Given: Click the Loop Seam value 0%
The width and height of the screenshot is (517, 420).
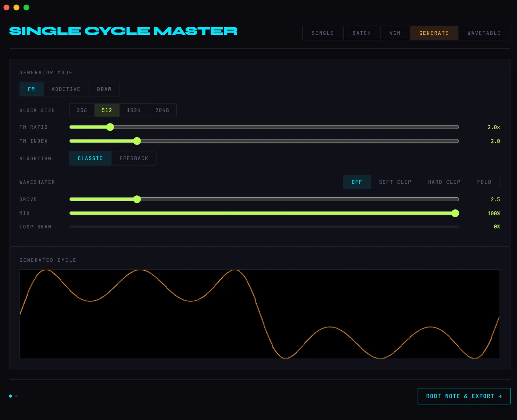Looking at the screenshot, I should point(497,227).
